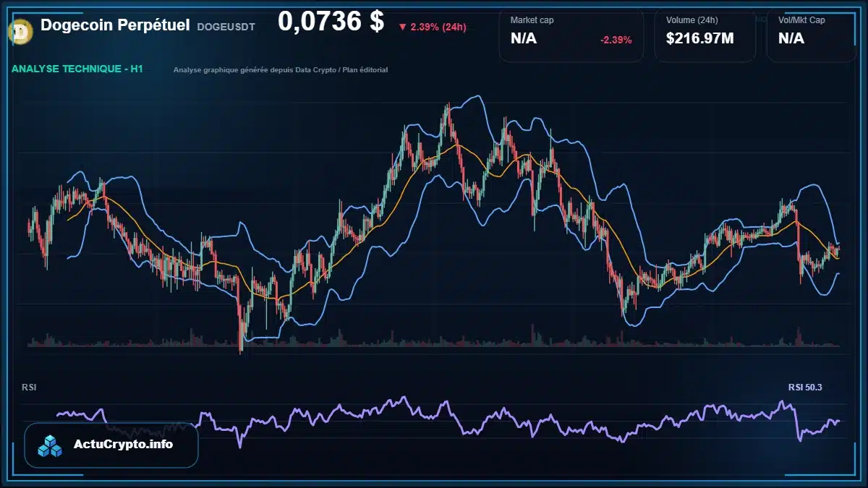Click the "$216.97M" volume value
This screenshot has width=868, height=488.
(699, 38)
